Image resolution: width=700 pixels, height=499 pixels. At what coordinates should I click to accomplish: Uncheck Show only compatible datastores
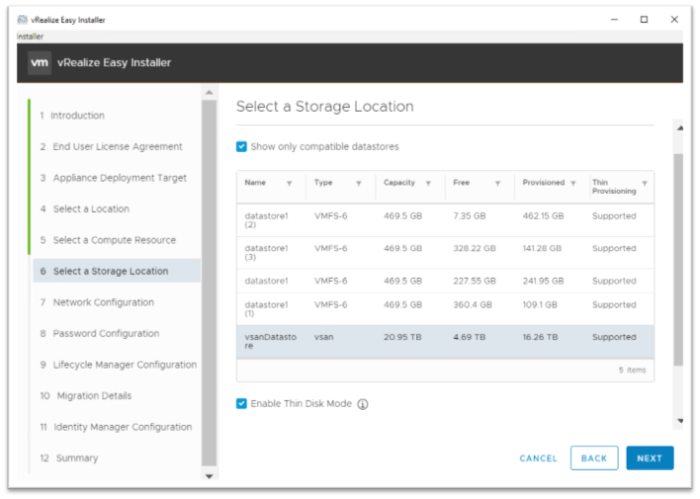click(242, 147)
